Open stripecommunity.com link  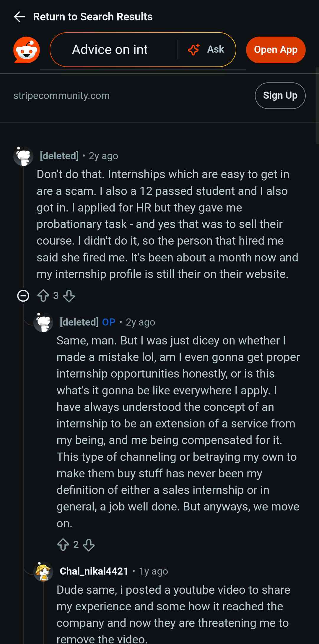tap(61, 96)
